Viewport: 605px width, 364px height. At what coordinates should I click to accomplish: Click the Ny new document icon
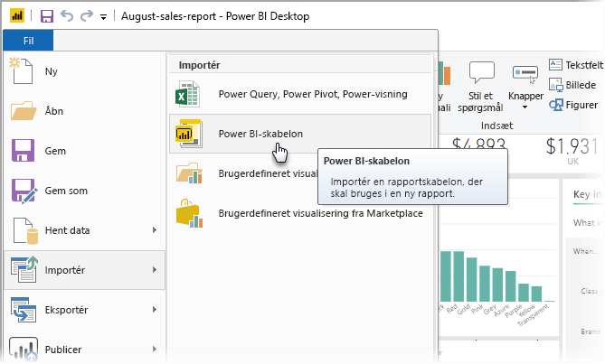tap(22, 70)
